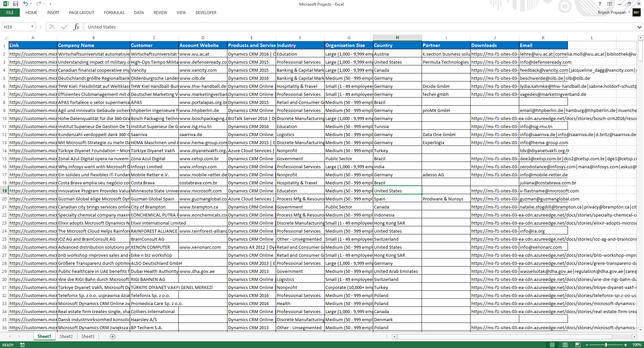Select column L header
The height and width of the screenshot is (348, 644).
coord(592,38)
